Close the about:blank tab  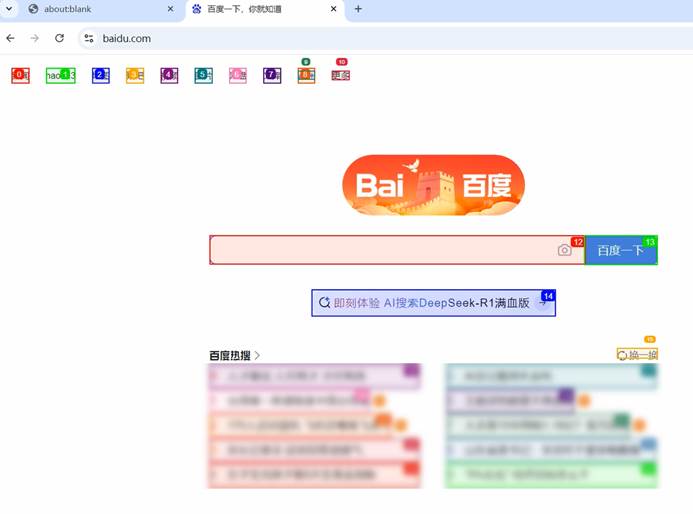[171, 9]
